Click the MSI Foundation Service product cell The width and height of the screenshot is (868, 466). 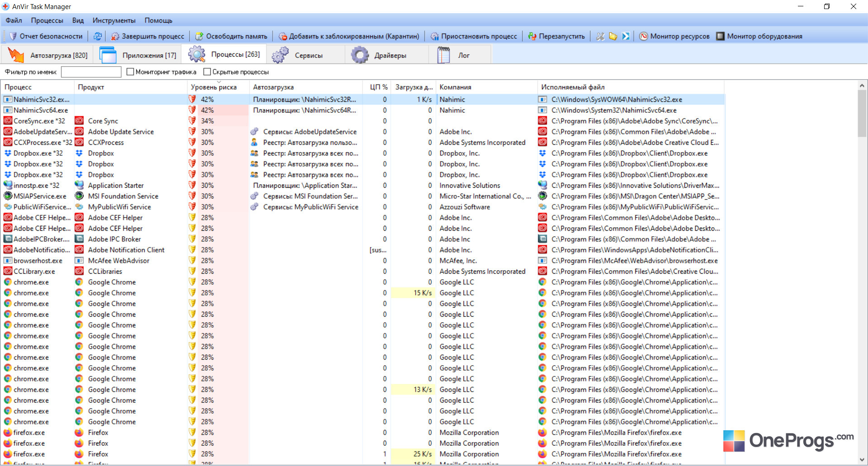(x=123, y=196)
